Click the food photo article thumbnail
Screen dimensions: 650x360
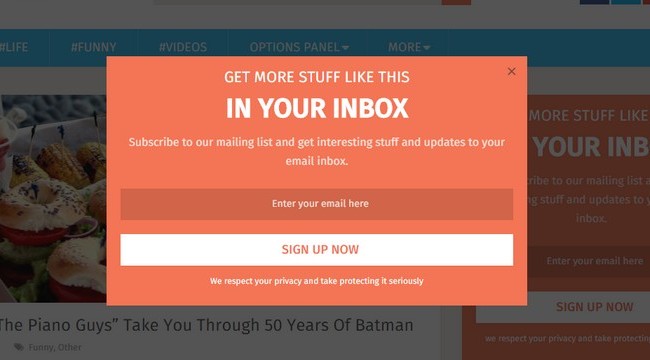[53, 199]
